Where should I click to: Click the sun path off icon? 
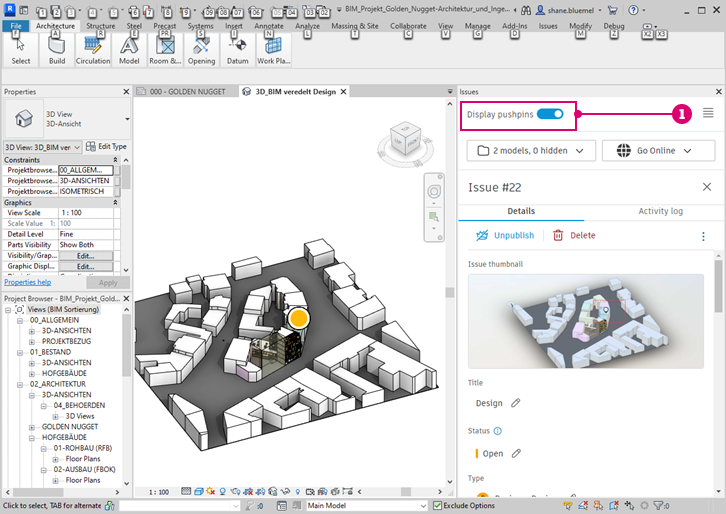click(211, 492)
